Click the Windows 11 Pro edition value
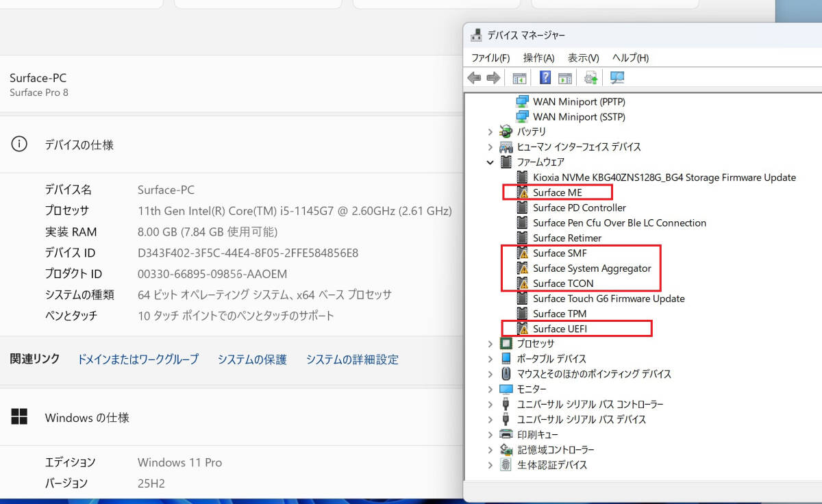The width and height of the screenshot is (822, 504). (179, 462)
